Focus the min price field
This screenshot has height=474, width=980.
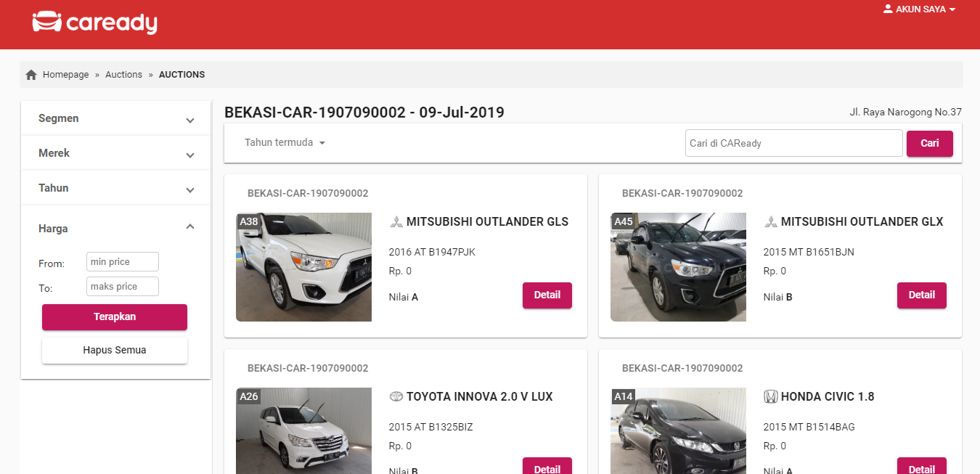123,262
